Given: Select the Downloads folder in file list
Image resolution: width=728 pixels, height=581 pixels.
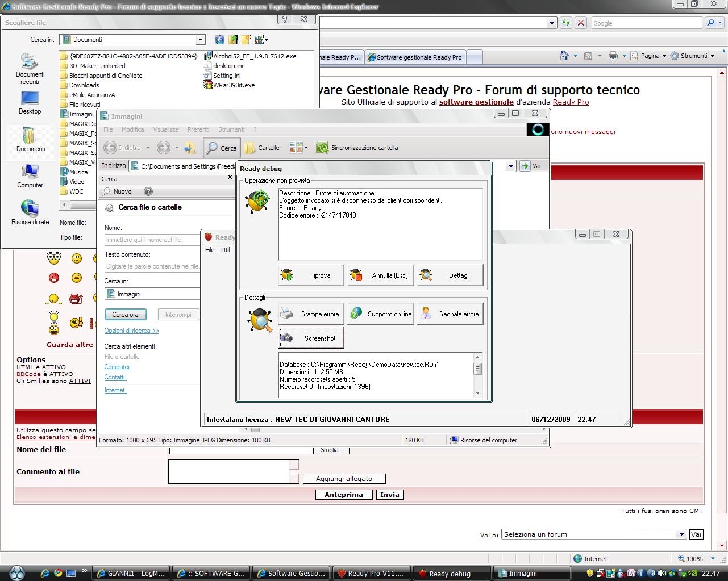Looking at the screenshot, I should coord(79,85).
